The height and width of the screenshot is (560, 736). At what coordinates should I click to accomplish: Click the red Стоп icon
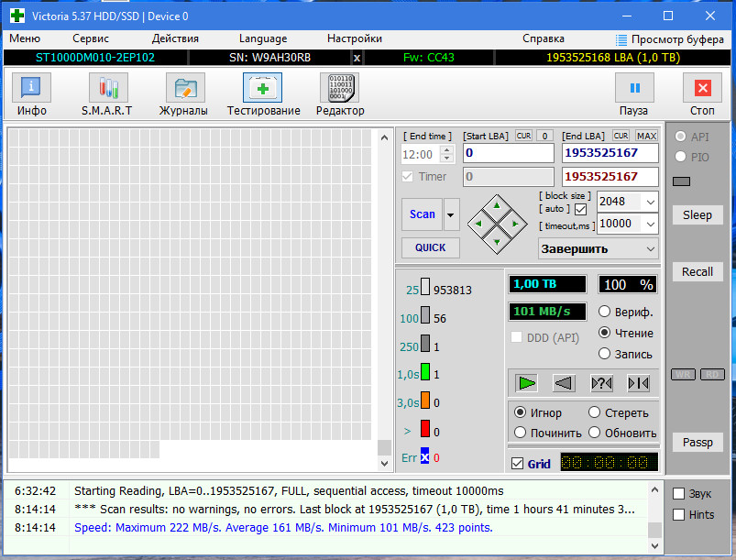(x=702, y=88)
